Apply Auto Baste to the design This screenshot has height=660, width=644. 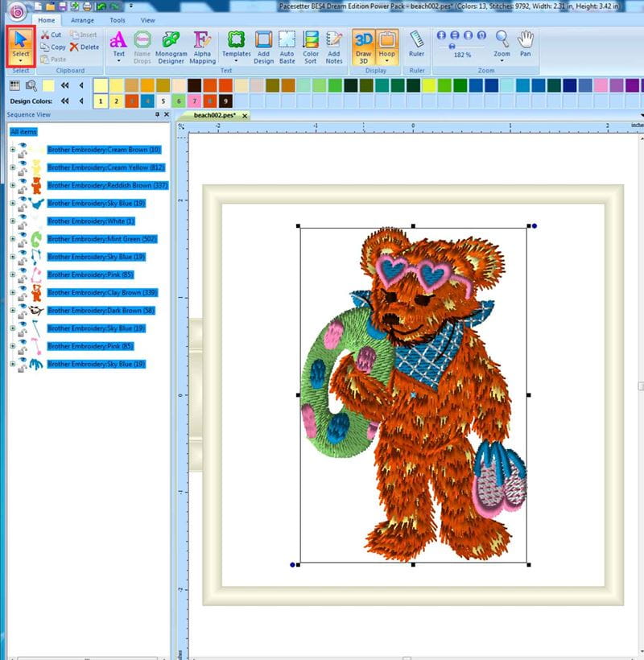click(287, 47)
